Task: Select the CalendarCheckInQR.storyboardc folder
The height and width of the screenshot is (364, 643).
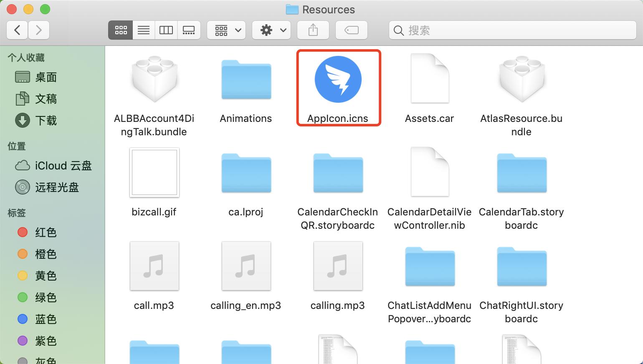Action: [338, 173]
